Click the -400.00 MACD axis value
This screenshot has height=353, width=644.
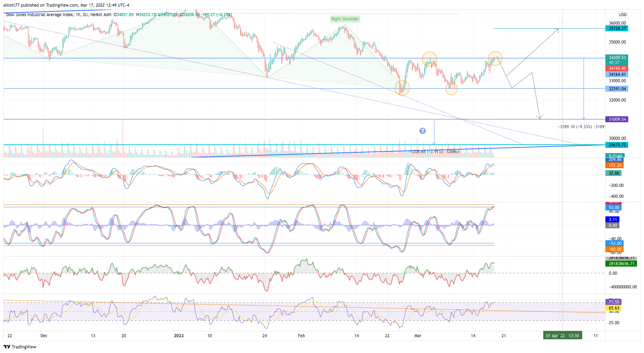click(616, 196)
